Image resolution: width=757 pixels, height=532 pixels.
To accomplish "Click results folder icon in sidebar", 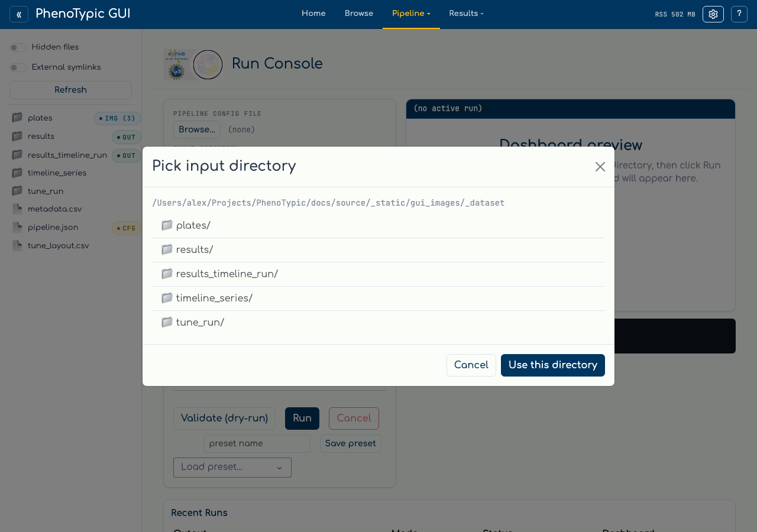I will [x=17, y=136].
